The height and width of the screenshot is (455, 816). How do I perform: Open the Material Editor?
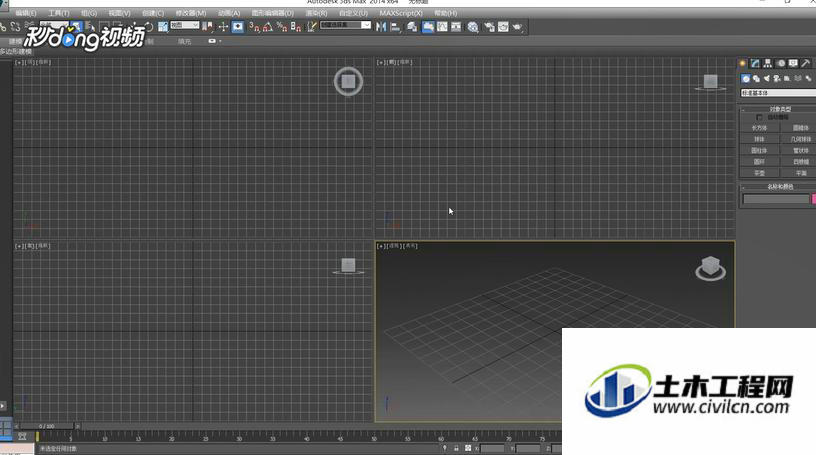[x=473, y=27]
